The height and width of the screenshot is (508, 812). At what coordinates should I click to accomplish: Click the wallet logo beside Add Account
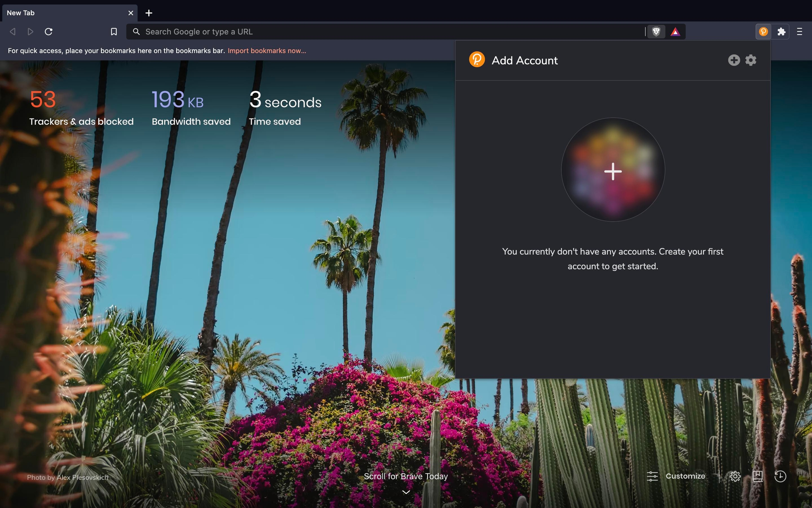coord(477,60)
